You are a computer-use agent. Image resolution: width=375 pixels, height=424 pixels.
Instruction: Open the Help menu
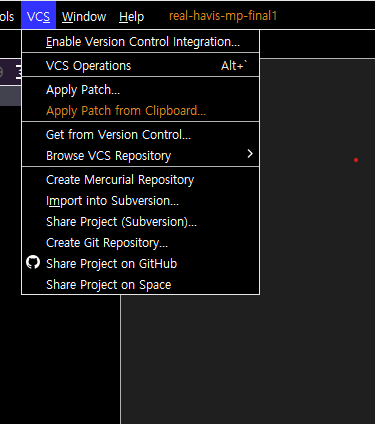coord(132,16)
